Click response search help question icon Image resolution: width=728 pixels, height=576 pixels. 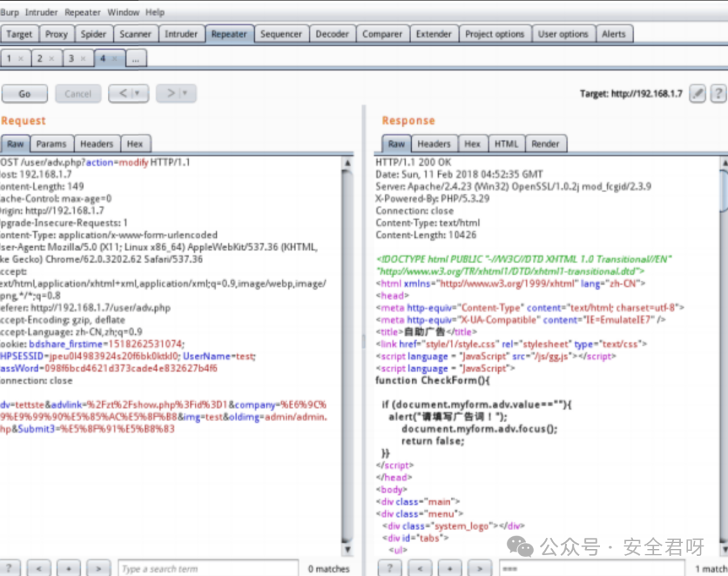pyautogui.click(x=390, y=568)
